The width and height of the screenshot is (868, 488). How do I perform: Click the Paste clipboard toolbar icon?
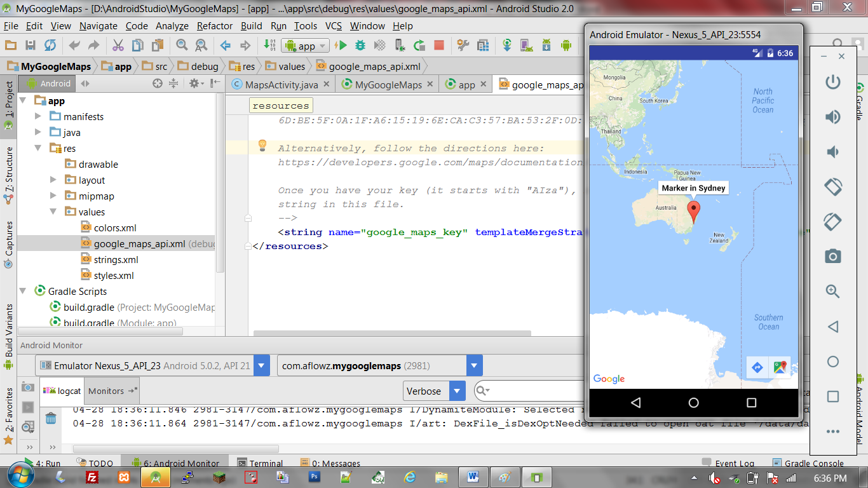157,45
